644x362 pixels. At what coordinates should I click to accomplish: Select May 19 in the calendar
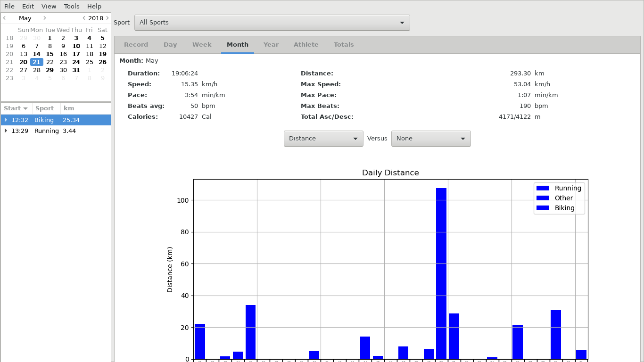coord(102,54)
